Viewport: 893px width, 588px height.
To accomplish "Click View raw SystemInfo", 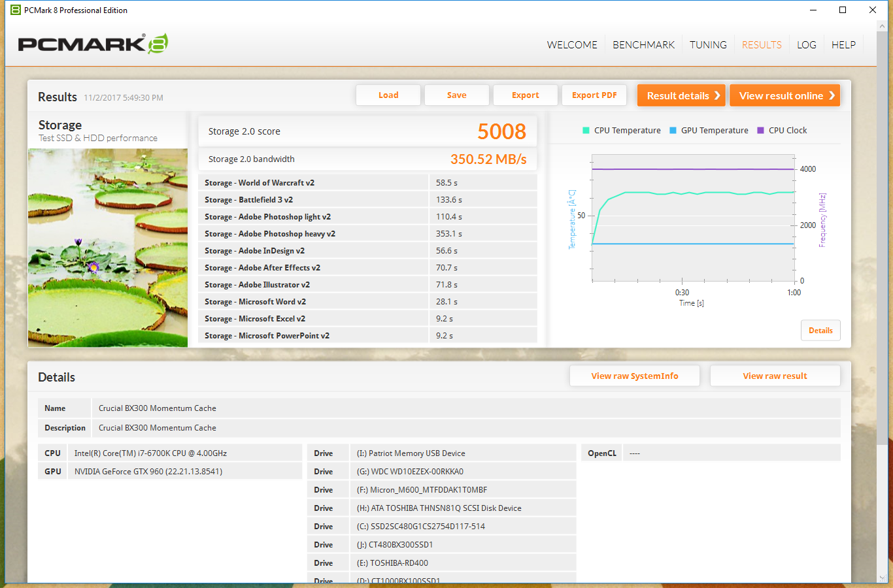I will click(635, 376).
